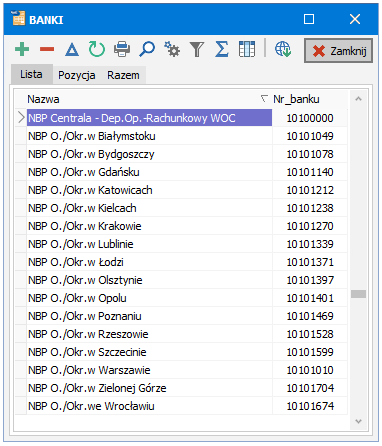This screenshot has width=382, height=446.
Task: Maximize the BANKI window
Action: click(x=309, y=19)
